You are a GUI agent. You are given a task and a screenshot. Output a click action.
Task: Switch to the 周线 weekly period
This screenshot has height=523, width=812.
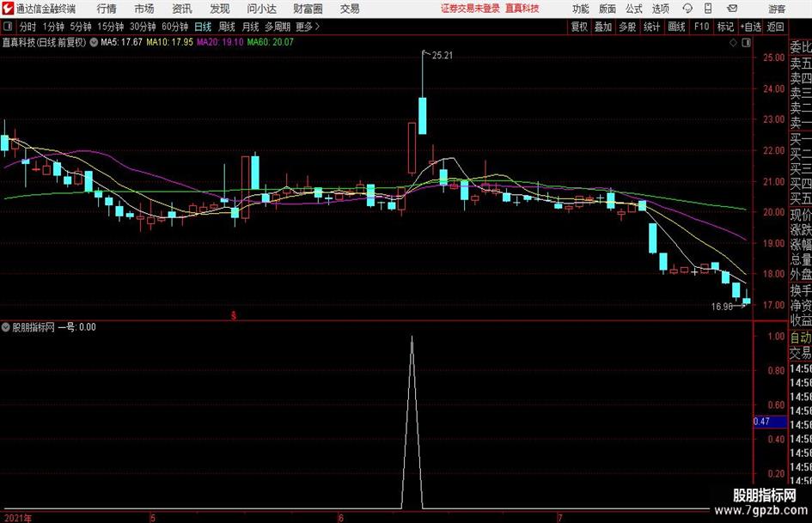pos(226,27)
